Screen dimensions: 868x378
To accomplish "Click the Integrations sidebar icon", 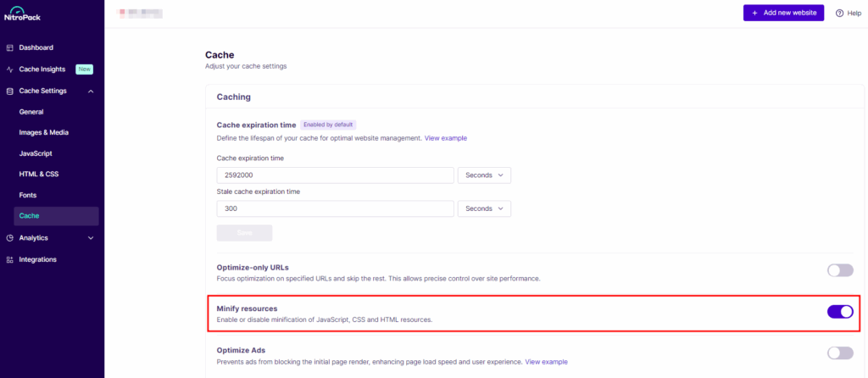I will (x=10, y=259).
